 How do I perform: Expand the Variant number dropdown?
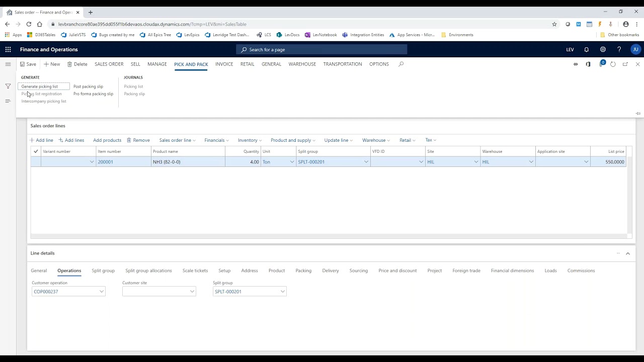(x=92, y=162)
